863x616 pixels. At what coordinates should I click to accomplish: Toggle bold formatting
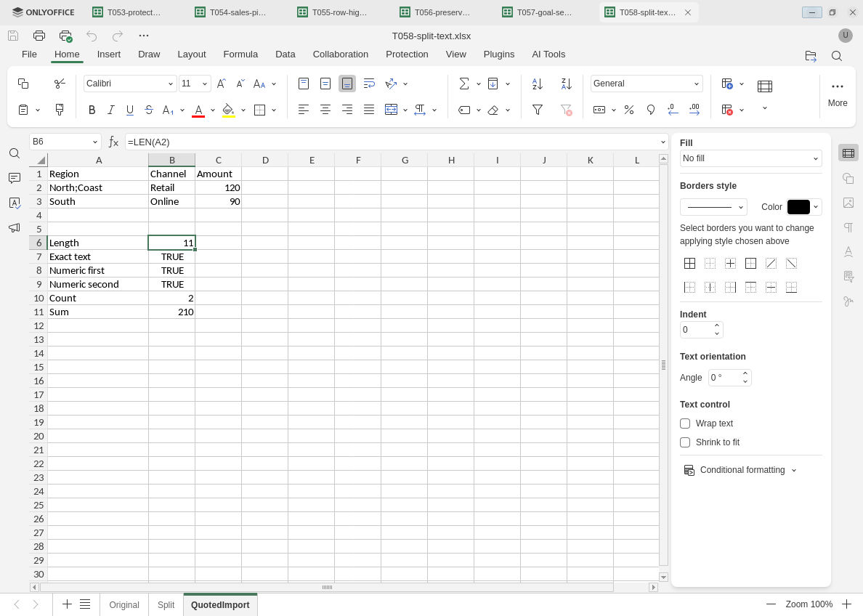[x=92, y=110]
